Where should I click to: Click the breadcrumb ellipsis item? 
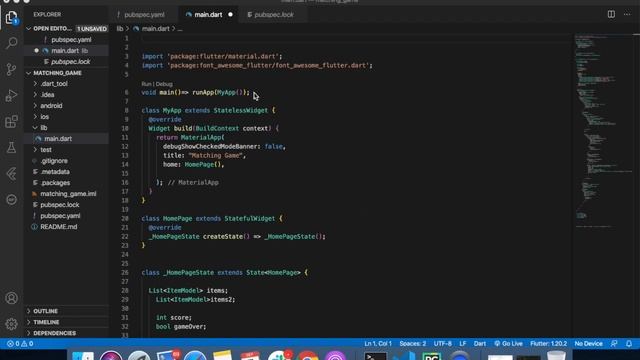[x=180, y=29]
